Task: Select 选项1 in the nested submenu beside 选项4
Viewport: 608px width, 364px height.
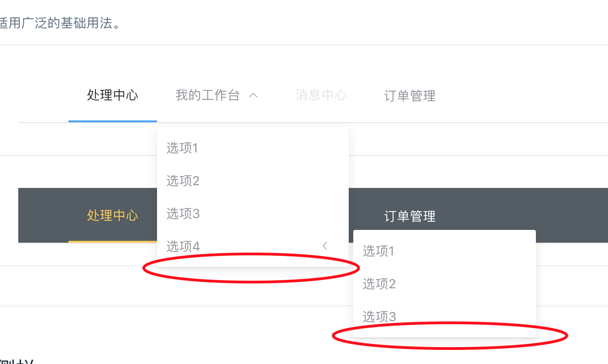Action: 445,251
